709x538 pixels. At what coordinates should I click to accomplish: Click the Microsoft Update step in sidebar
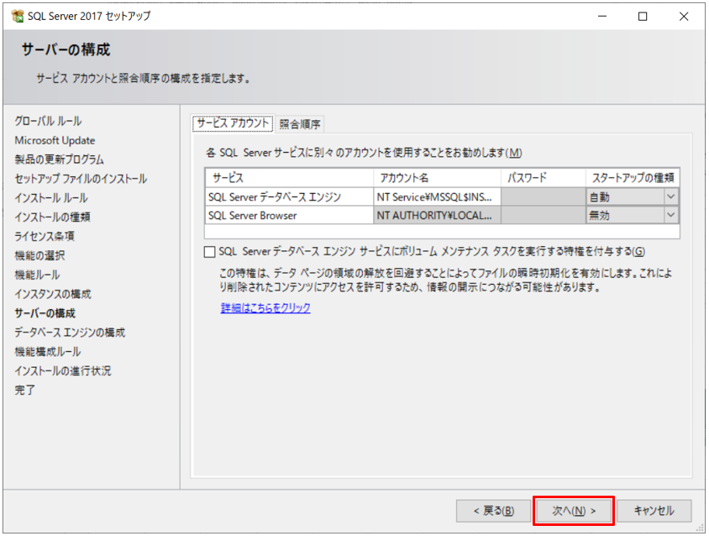coord(55,141)
